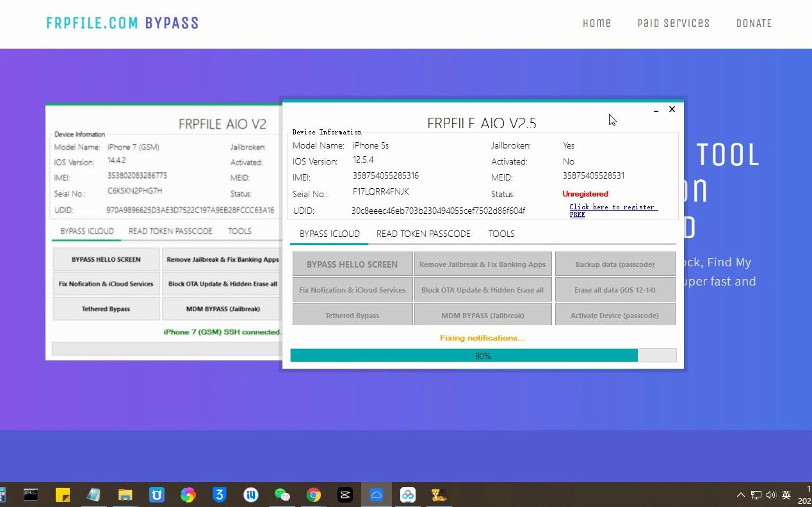Click the volume icon in the system tray
Screen dimensions: 812x507
772,494
